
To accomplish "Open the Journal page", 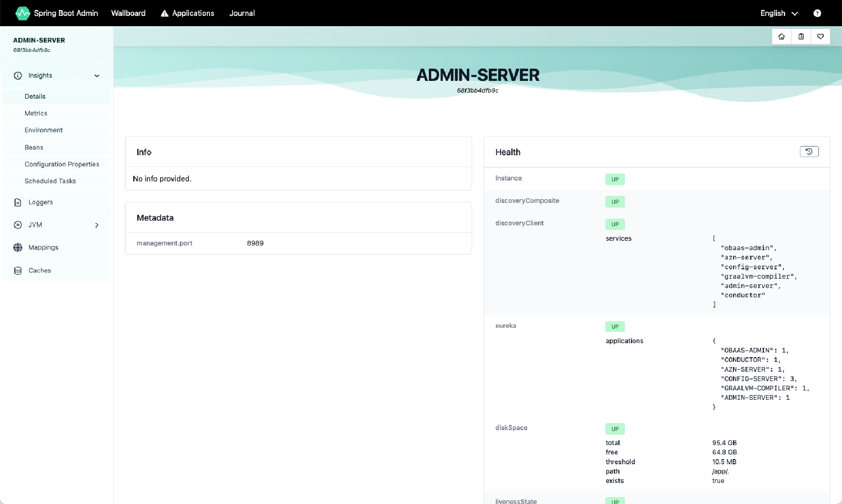I will click(241, 13).
